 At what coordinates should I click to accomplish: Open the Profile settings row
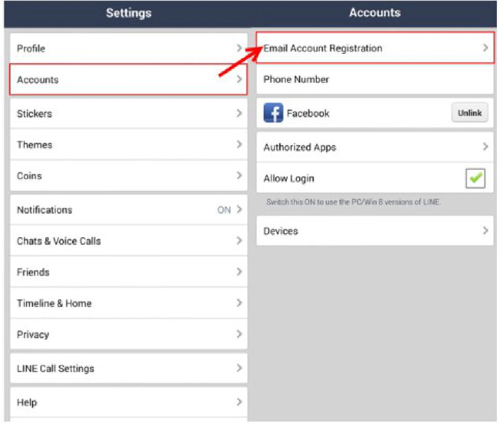pyautogui.click(x=128, y=48)
